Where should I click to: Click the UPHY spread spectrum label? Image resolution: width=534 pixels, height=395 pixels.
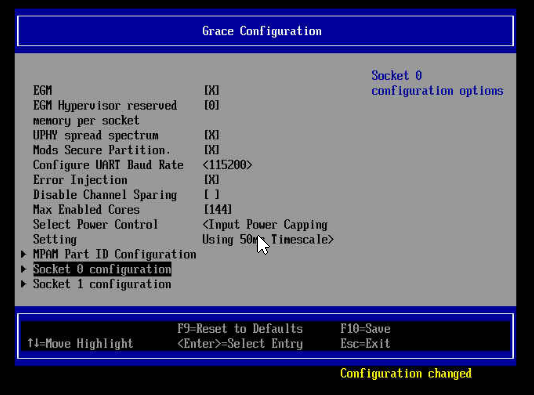(x=96, y=135)
